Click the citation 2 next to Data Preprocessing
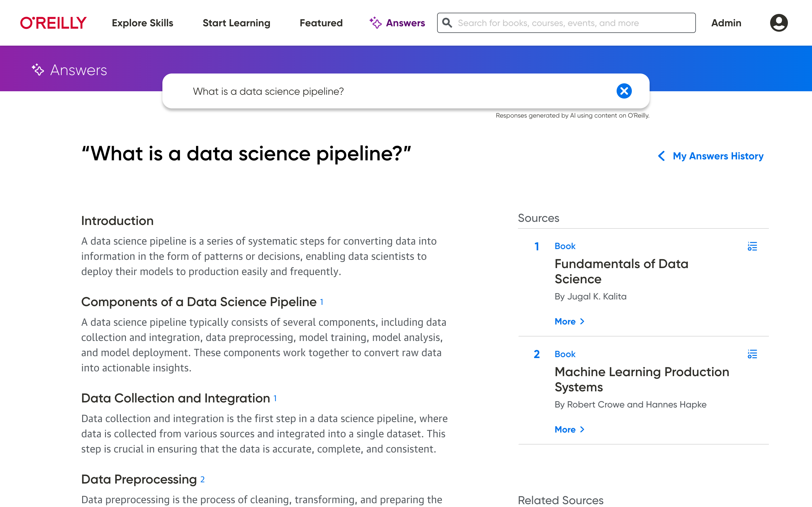The height and width of the screenshot is (507, 812). pyautogui.click(x=202, y=479)
